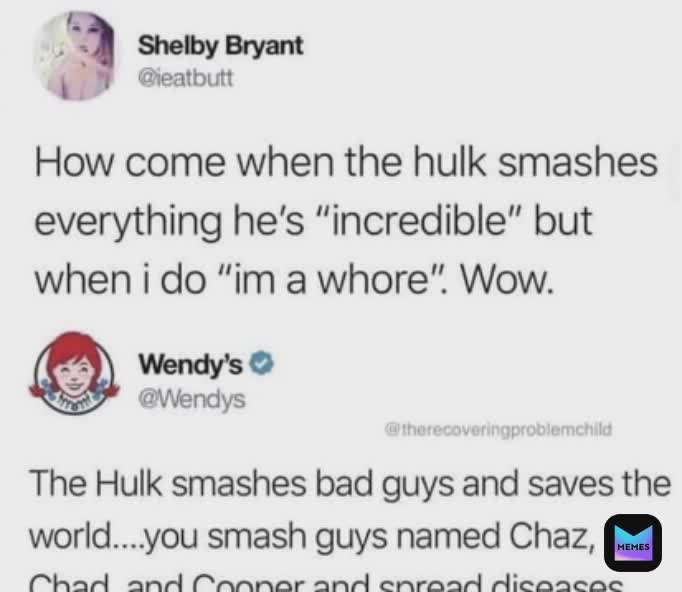Click the quoted phrase "im a whore"
Viewport: 682px width, 592px height.
[x=332, y=280]
